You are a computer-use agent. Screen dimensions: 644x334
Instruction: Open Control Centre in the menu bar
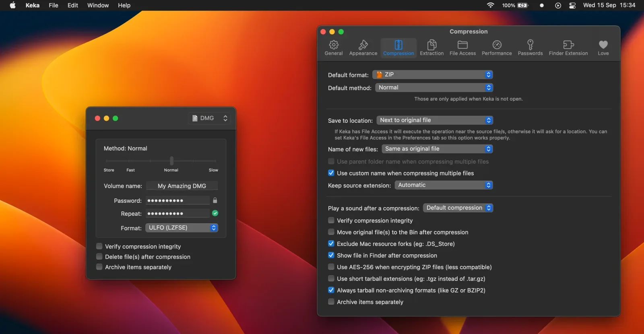[572, 5]
